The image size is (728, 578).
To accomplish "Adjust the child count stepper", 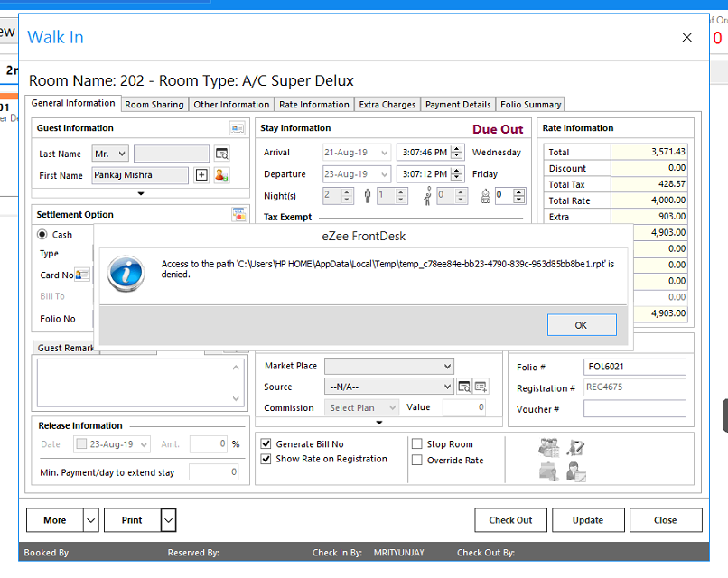I will [x=460, y=196].
